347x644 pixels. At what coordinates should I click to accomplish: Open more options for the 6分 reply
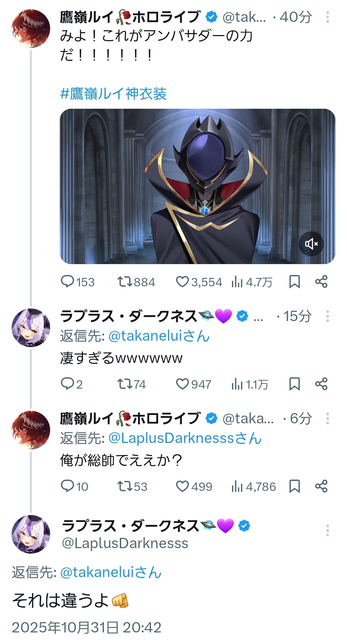pyautogui.click(x=327, y=419)
